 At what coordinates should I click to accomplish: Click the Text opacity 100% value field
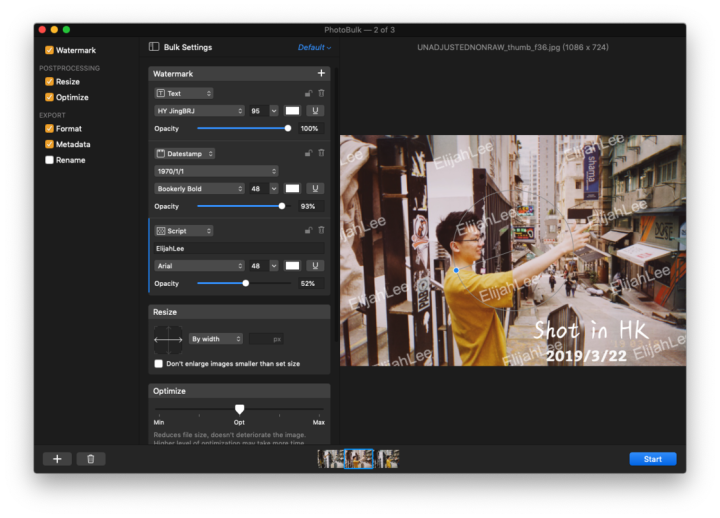click(310, 129)
